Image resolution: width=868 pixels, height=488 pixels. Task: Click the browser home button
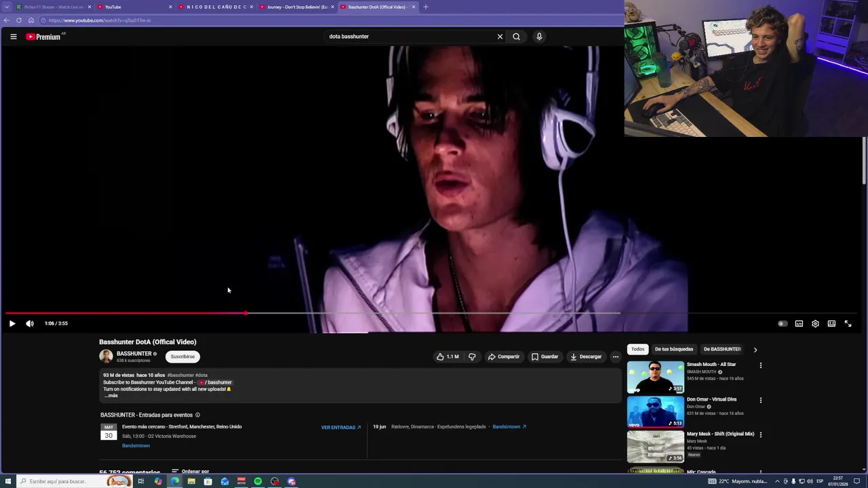(31, 20)
